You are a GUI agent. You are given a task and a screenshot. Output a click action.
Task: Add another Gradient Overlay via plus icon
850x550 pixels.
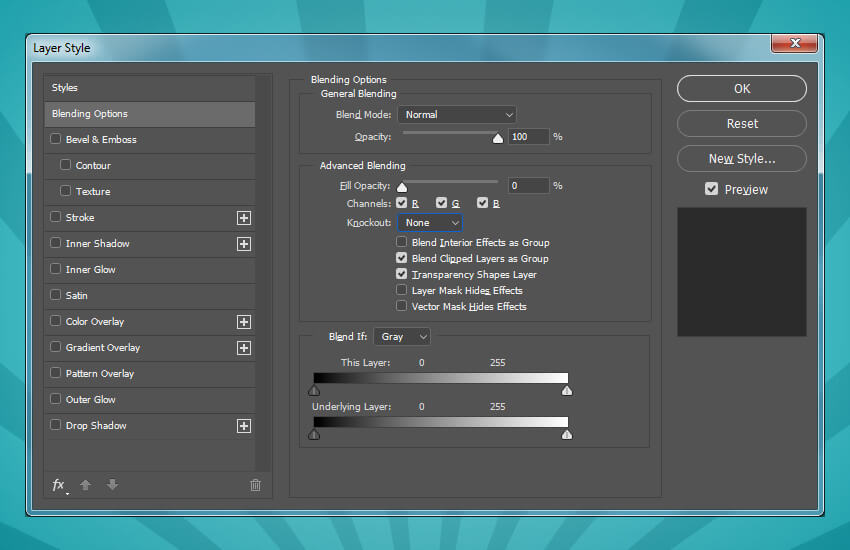click(x=243, y=348)
